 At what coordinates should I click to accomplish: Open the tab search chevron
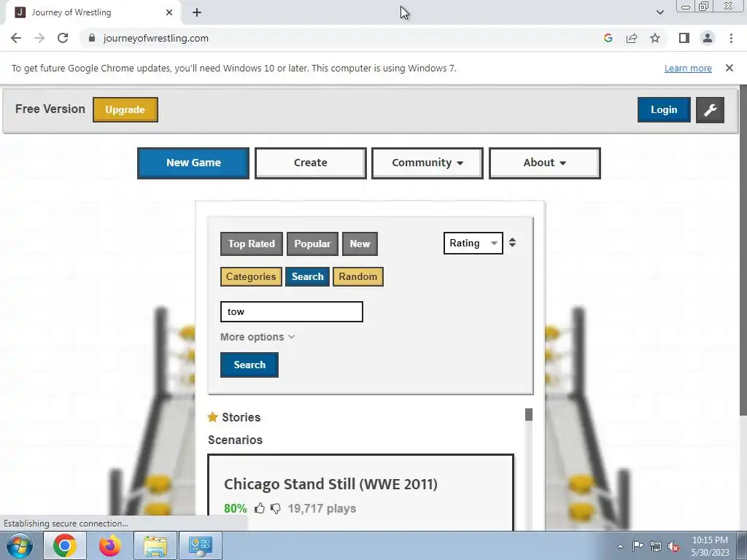[659, 12]
